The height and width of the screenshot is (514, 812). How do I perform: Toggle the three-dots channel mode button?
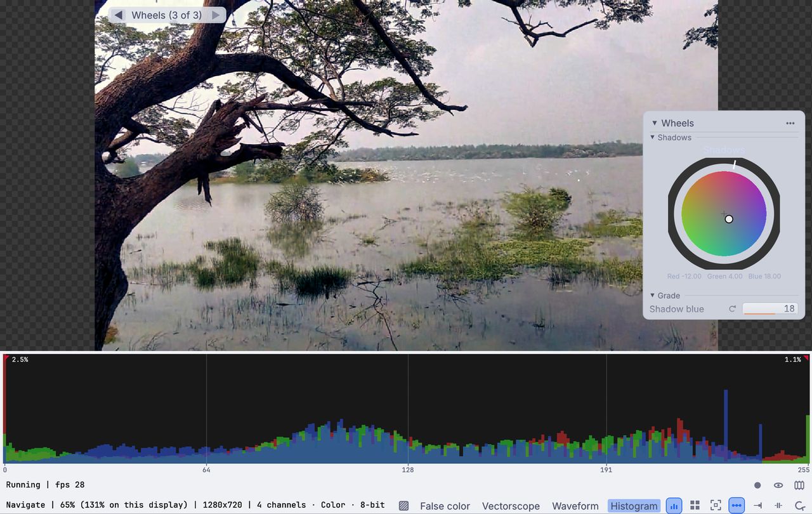pos(737,506)
